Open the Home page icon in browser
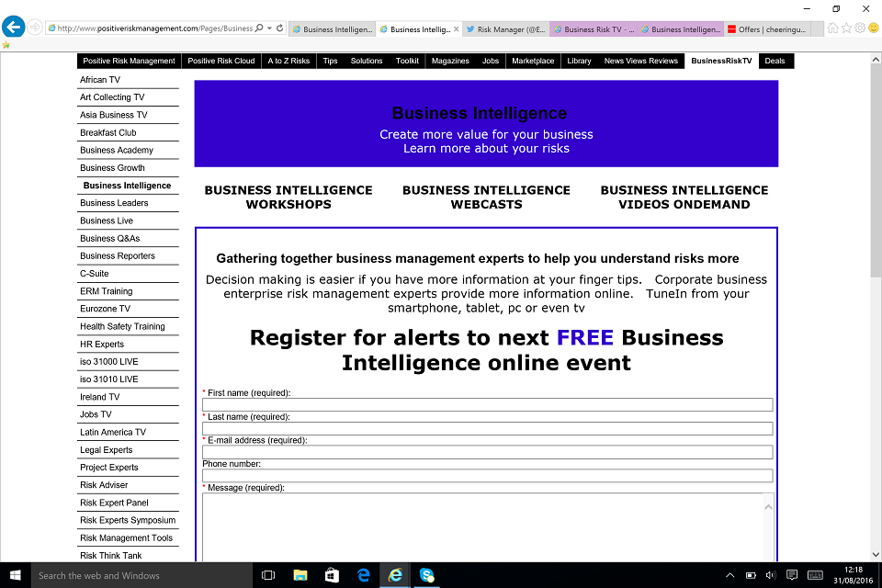Viewport: 882px width, 588px height. tap(832, 28)
